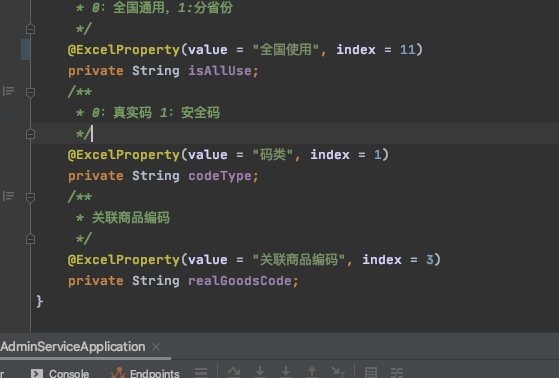
Task: Click the blue change marker beside index = 11
Action: click(25, 50)
